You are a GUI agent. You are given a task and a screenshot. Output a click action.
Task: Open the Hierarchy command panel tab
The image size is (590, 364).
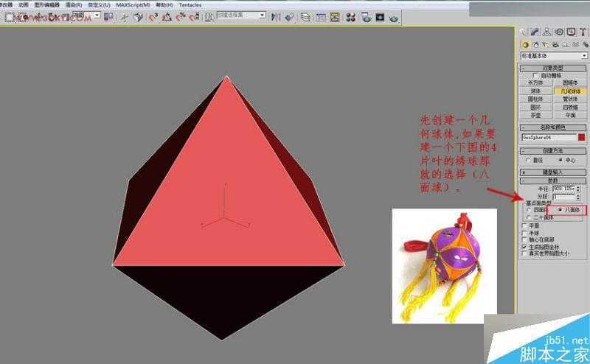(x=546, y=32)
